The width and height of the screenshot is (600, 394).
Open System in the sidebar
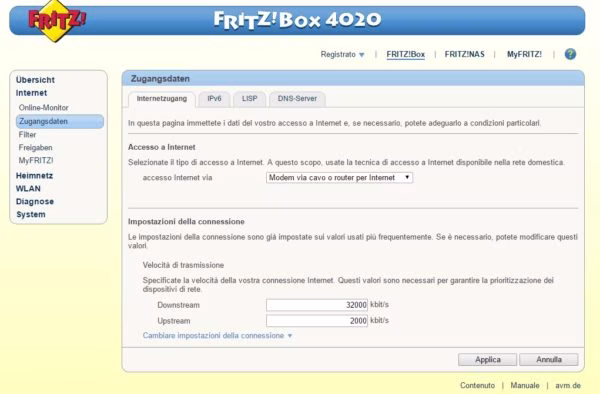(31, 215)
